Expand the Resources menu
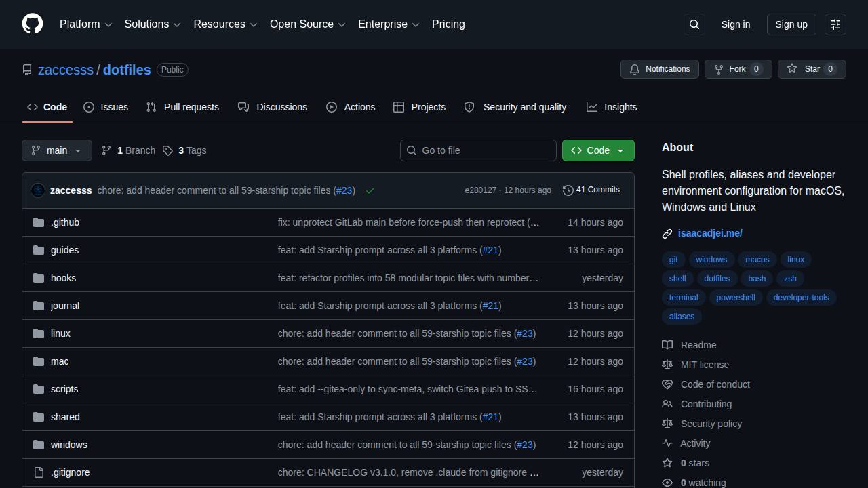 pos(225,24)
